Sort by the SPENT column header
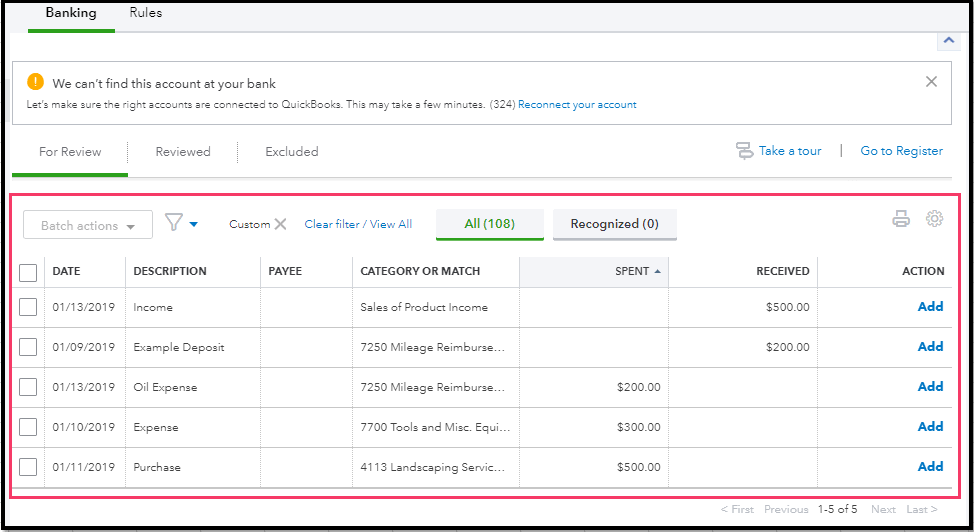974x532 pixels. click(x=632, y=271)
